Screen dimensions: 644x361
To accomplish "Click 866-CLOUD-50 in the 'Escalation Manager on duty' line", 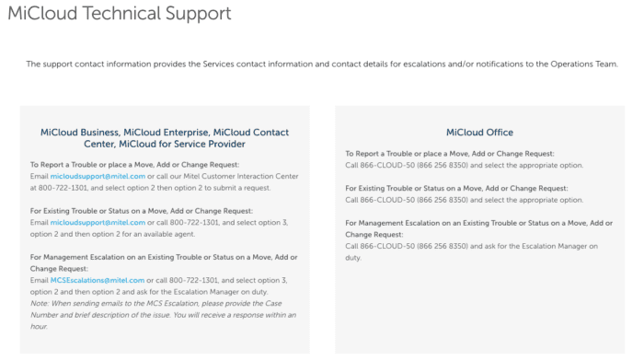I will coord(387,246).
